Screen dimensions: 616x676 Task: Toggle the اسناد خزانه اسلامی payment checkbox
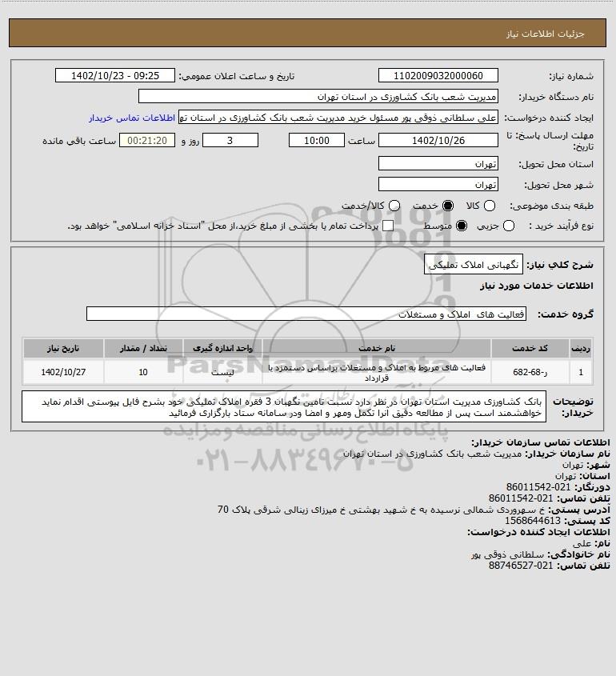[388, 226]
